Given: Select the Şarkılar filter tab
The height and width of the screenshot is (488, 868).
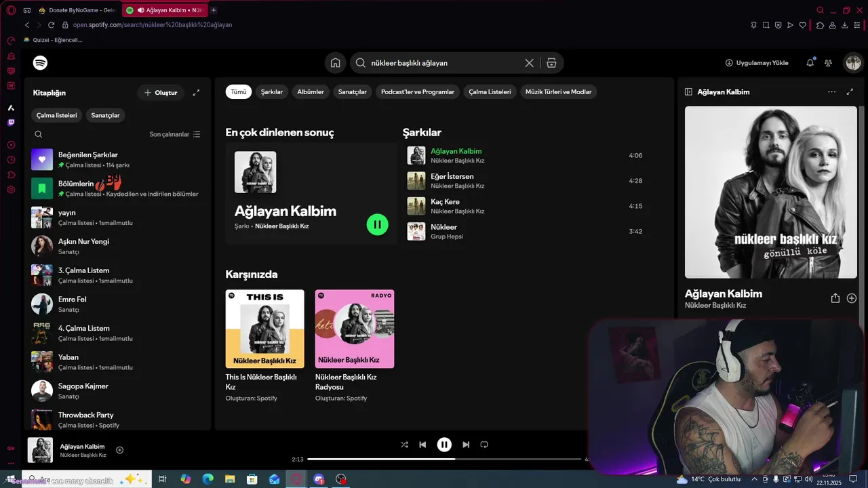Looking at the screenshot, I should (272, 91).
